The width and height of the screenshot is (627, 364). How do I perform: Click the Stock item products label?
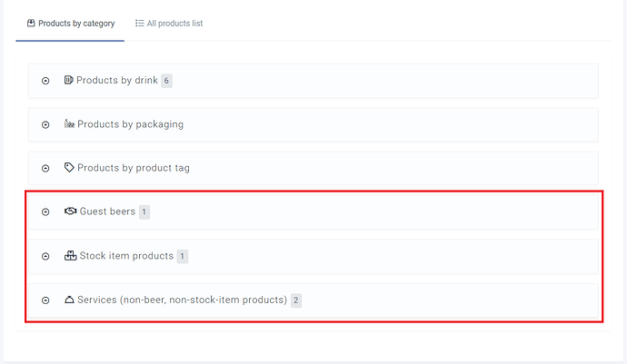tap(126, 256)
